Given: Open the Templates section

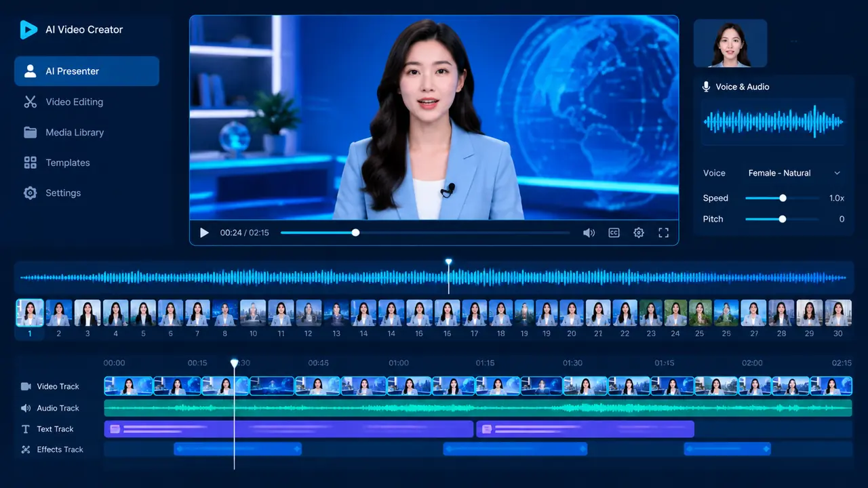Looking at the screenshot, I should (68, 163).
